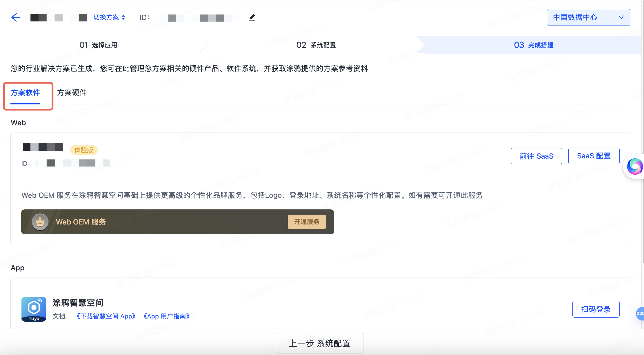Click the 体验版 trial badge
This screenshot has height=355, width=644.
click(83, 150)
